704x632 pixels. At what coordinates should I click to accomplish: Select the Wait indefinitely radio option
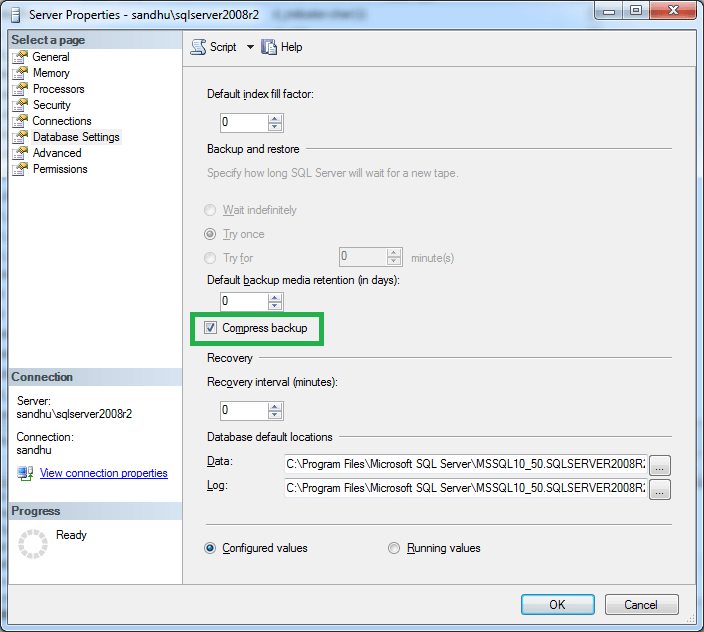point(210,210)
